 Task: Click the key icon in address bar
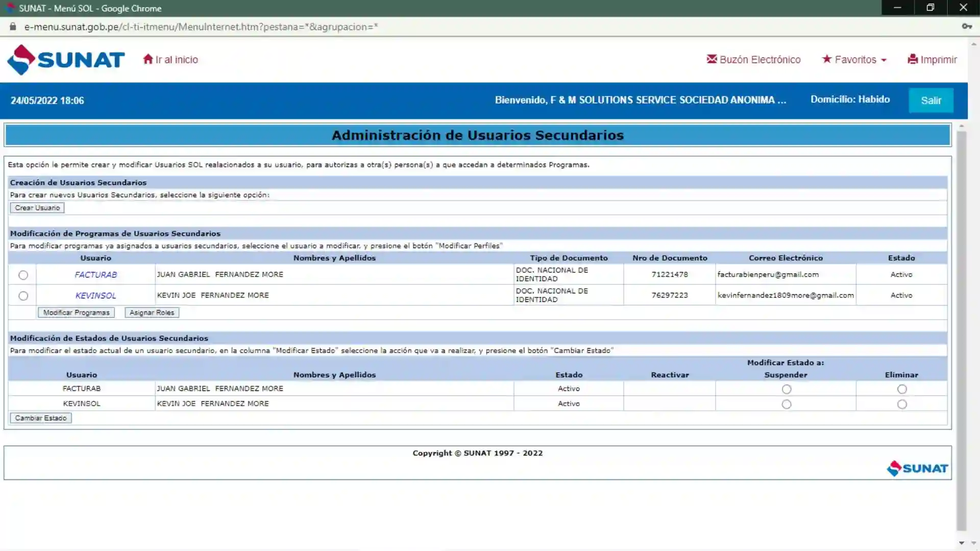tap(967, 27)
